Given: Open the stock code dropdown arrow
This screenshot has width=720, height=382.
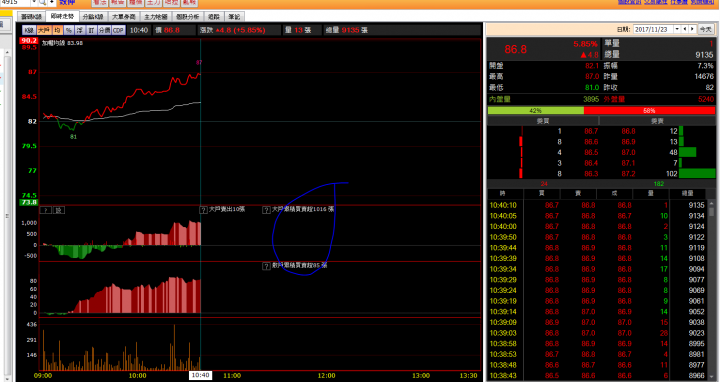Looking at the screenshot, I should click(x=34, y=3).
